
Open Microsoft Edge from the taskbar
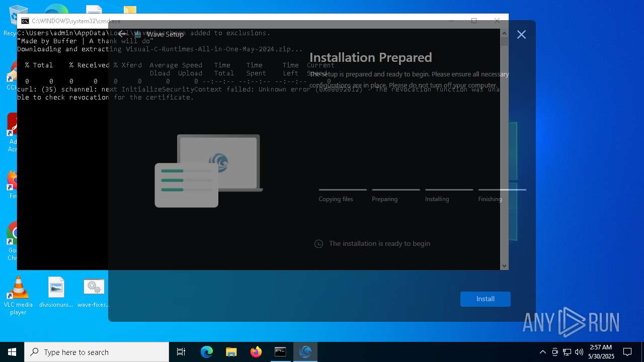207,352
